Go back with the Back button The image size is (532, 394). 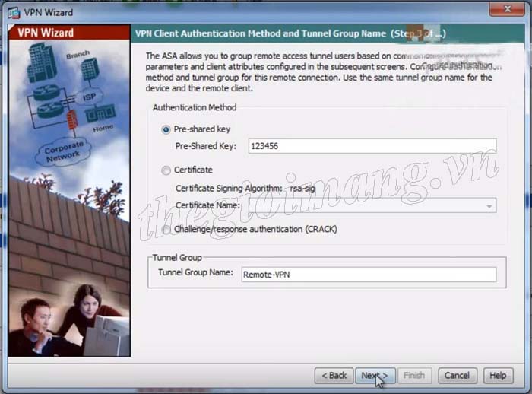pos(334,375)
